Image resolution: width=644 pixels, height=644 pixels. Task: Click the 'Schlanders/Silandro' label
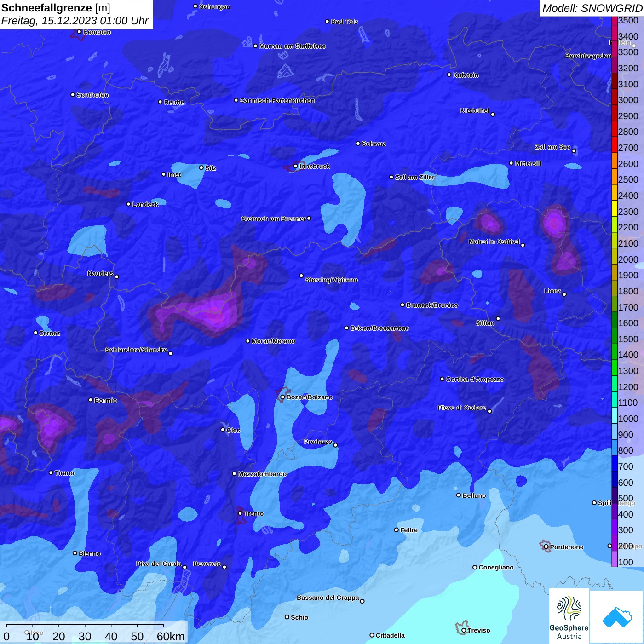[x=136, y=350]
